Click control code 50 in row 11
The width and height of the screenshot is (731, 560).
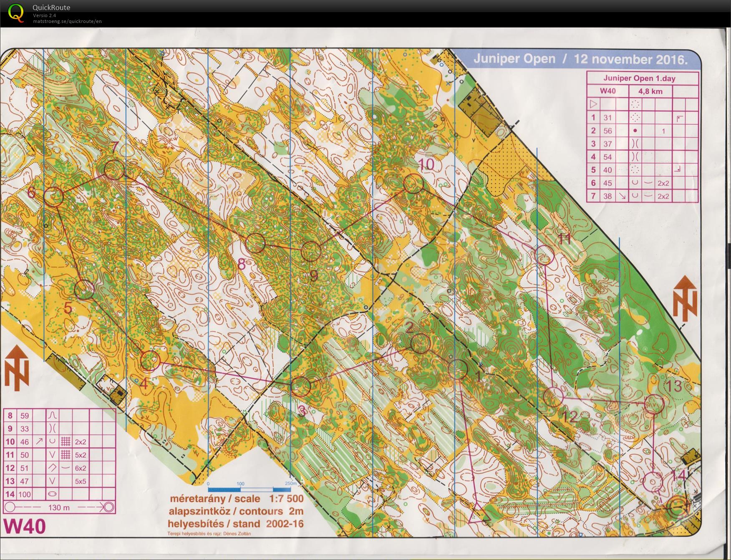25,455
